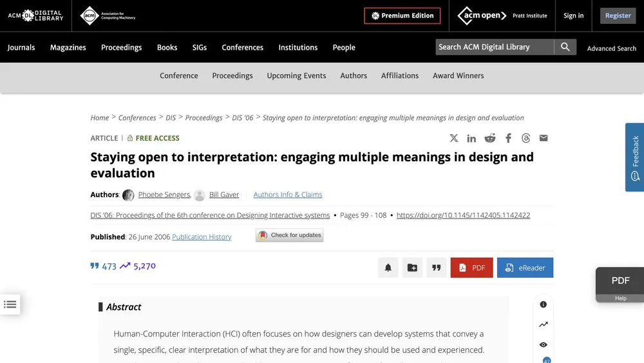The image size is (644, 363).
Task: Go to the DIS breadcrumb
Action: click(171, 118)
